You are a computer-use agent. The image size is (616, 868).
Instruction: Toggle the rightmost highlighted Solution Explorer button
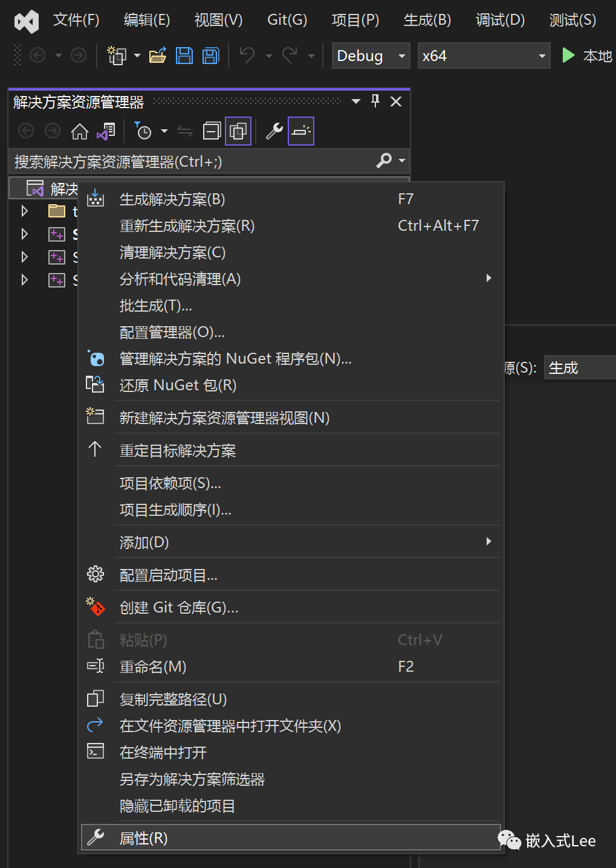coord(300,130)
